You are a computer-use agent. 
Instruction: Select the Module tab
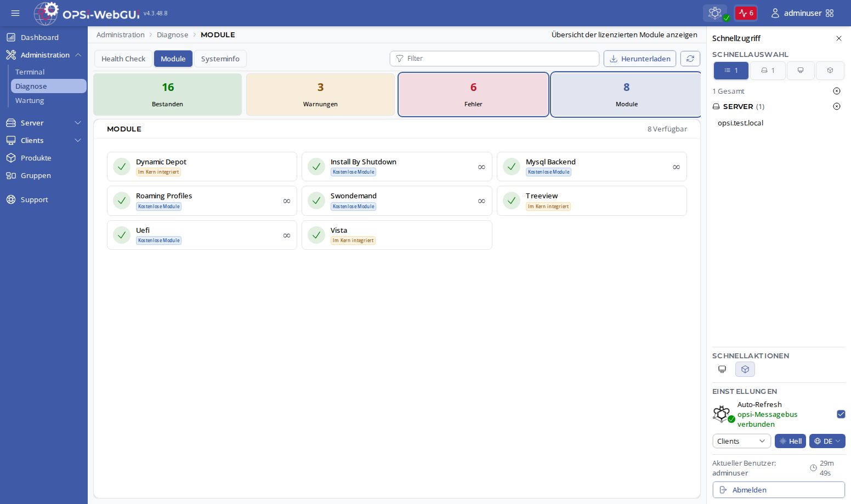pyautogui.click(x=173, y=59)
